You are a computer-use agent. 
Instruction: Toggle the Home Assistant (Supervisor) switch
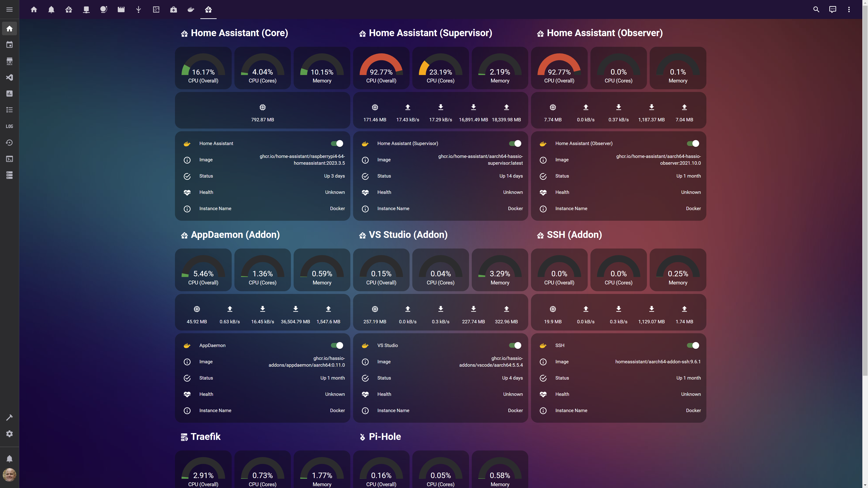point(515,143)
